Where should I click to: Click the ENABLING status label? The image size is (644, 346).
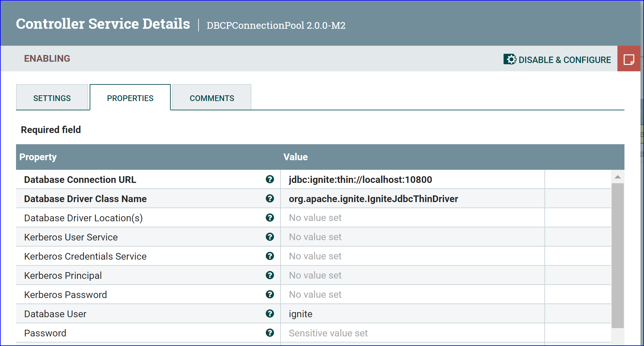point(47,59)
